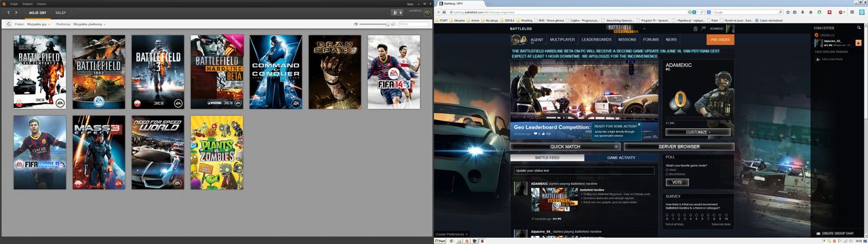Select the Mass Effect 3 game cover
868x244 pixels.
[x=99, y=152]
